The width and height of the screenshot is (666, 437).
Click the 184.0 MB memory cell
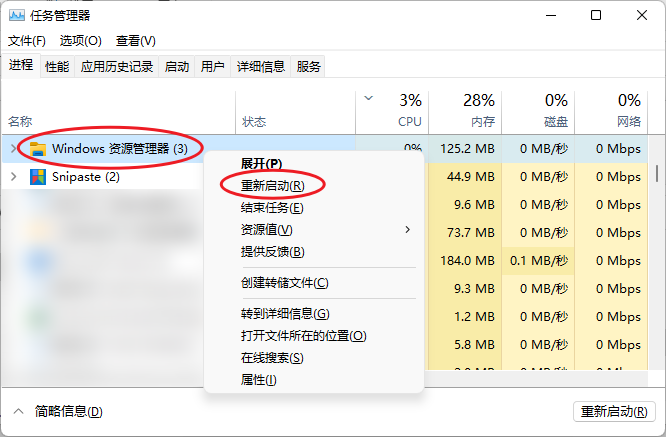[x=467, y=260]
